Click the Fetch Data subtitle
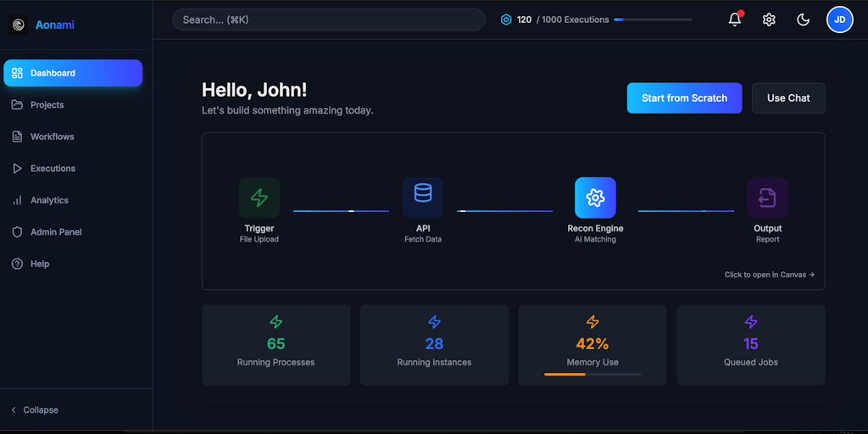This screenshot has width=868, height=434. (423, 240)
